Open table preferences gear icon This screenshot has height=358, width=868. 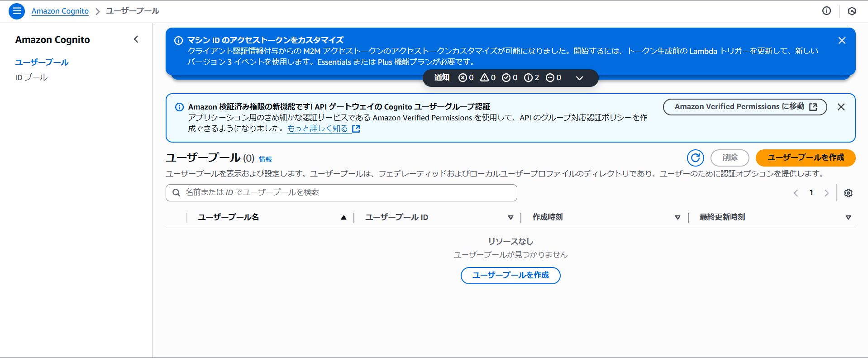pos(848,193)
